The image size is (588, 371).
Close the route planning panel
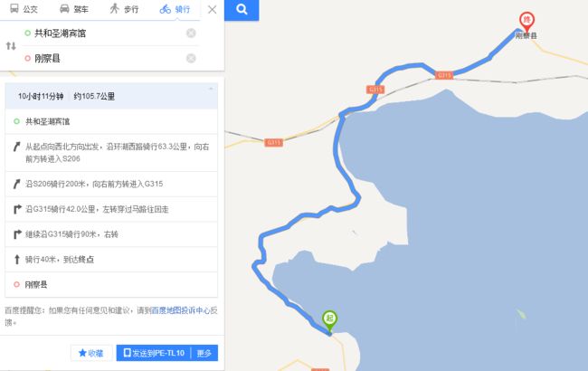pos(213,9)
